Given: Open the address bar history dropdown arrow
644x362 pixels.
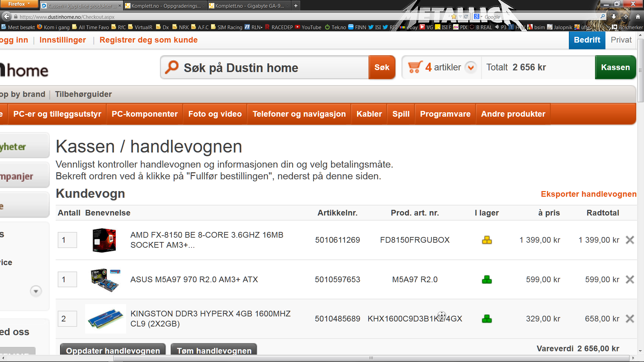Looking at the screenshot, I should (460, 17).
